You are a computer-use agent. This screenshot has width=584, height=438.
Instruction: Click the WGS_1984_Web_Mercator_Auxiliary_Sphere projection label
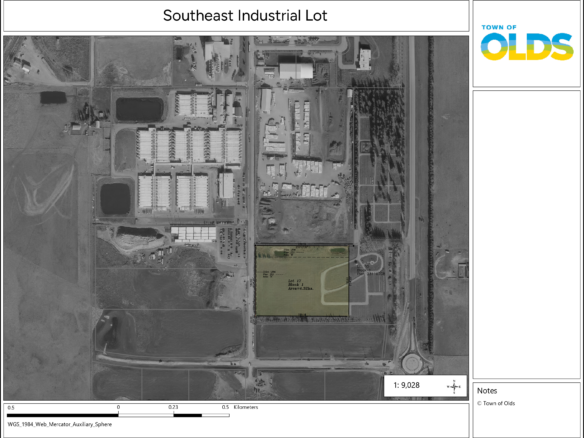click(60, 424)
